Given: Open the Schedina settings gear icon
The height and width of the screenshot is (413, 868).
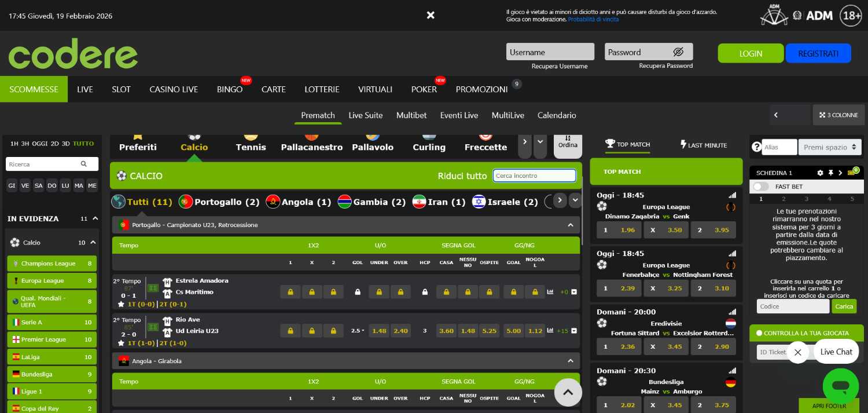Looking at the screenshot, I should [820, 173].
